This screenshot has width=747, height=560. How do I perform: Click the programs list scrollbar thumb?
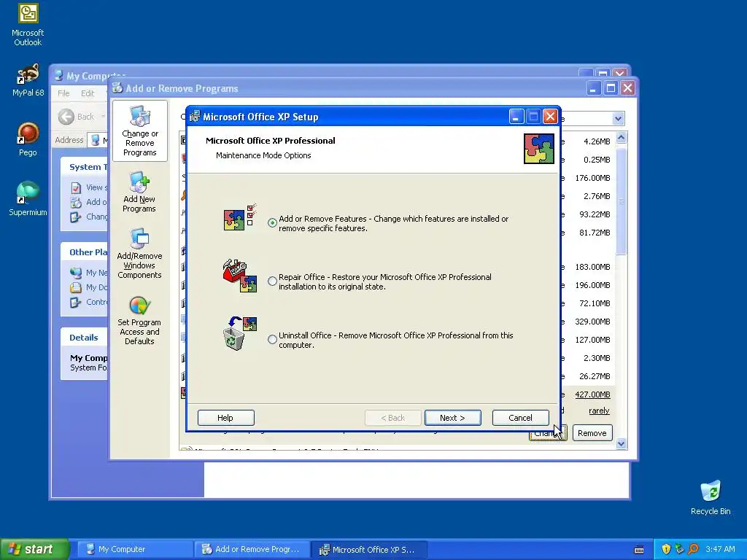[622, 202]
